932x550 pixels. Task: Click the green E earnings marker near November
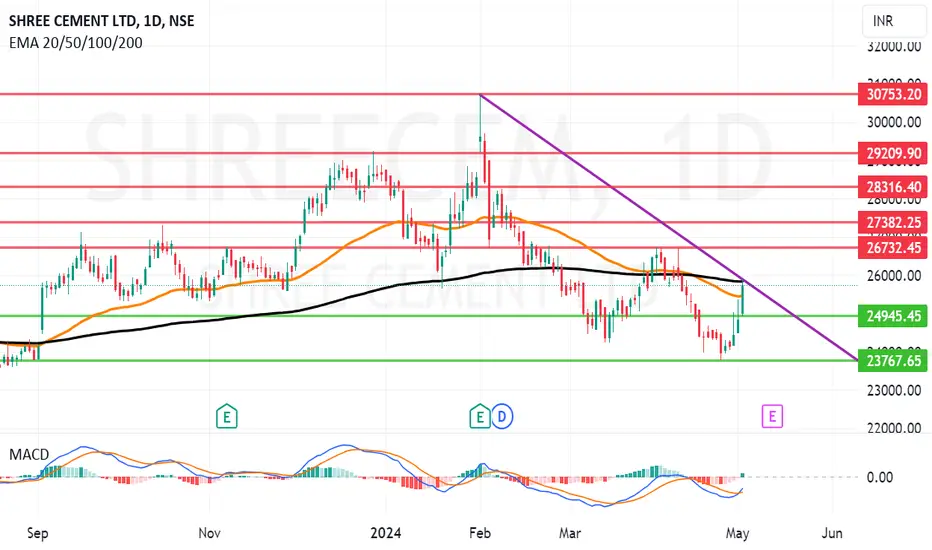coord(226,416)
